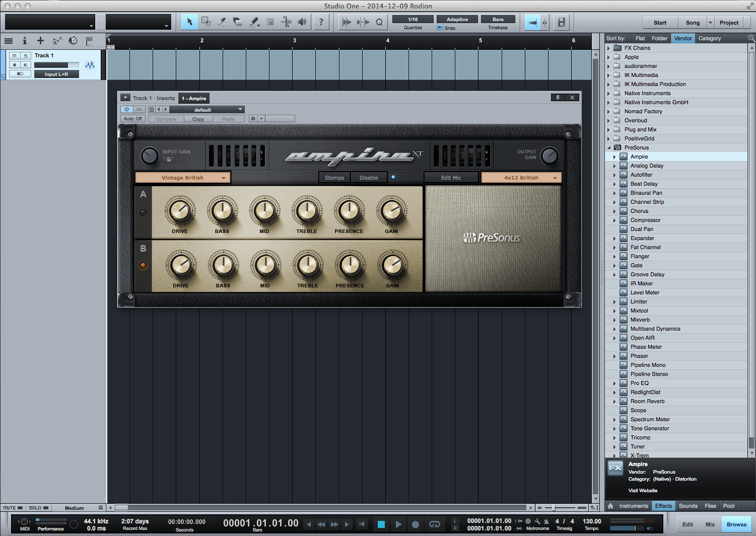Select the Arrow tool in toolbar
The height and width of the screenshot is (536, 756).
(x=190, y=22)
